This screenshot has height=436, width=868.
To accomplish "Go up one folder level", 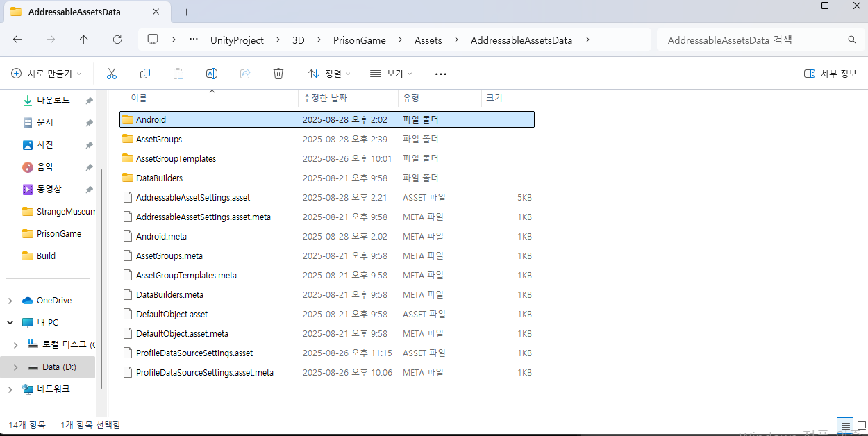I will [x=84, y=40].
